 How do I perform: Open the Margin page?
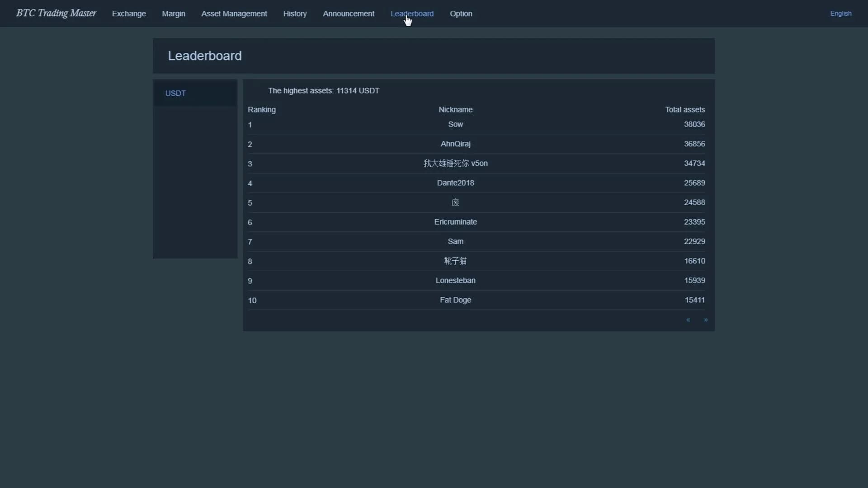pyautogui.click(x=173, y=14)
